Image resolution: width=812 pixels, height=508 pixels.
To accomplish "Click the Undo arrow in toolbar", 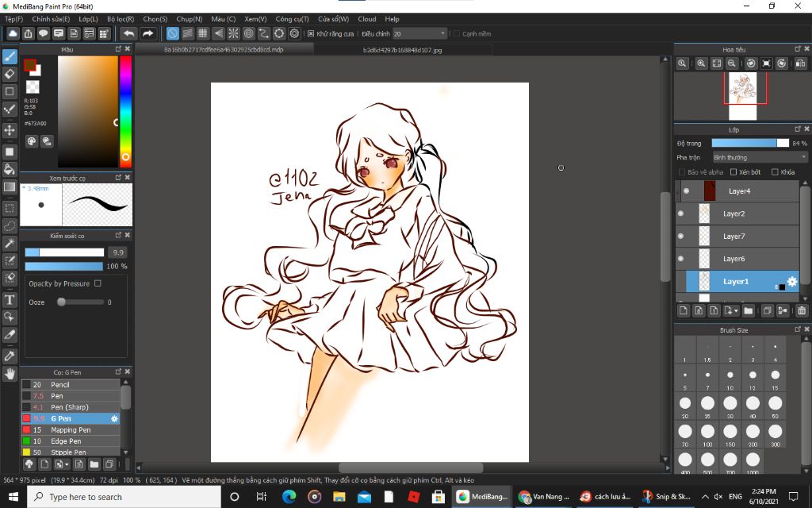I will (x=129, y=33).
